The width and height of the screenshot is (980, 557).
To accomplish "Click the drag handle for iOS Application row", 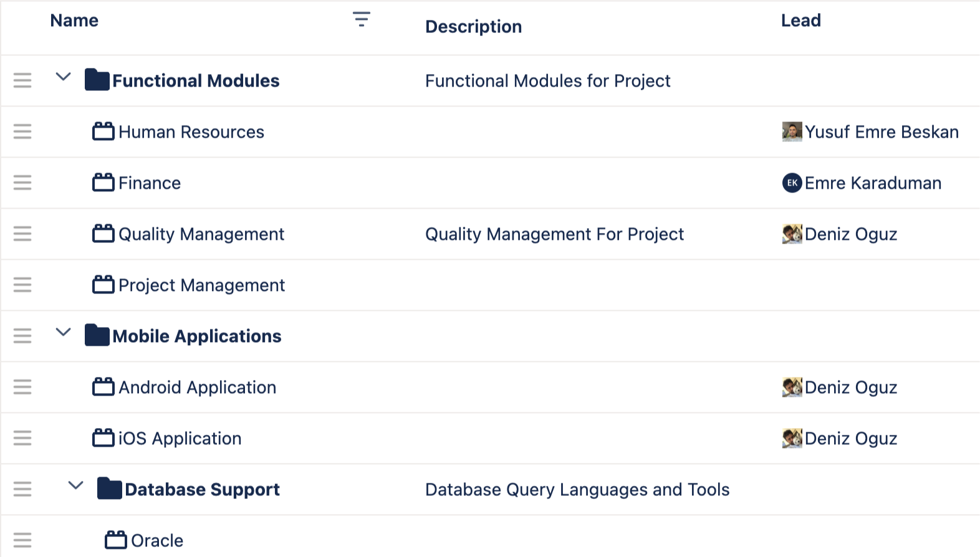I will [22, 438].
